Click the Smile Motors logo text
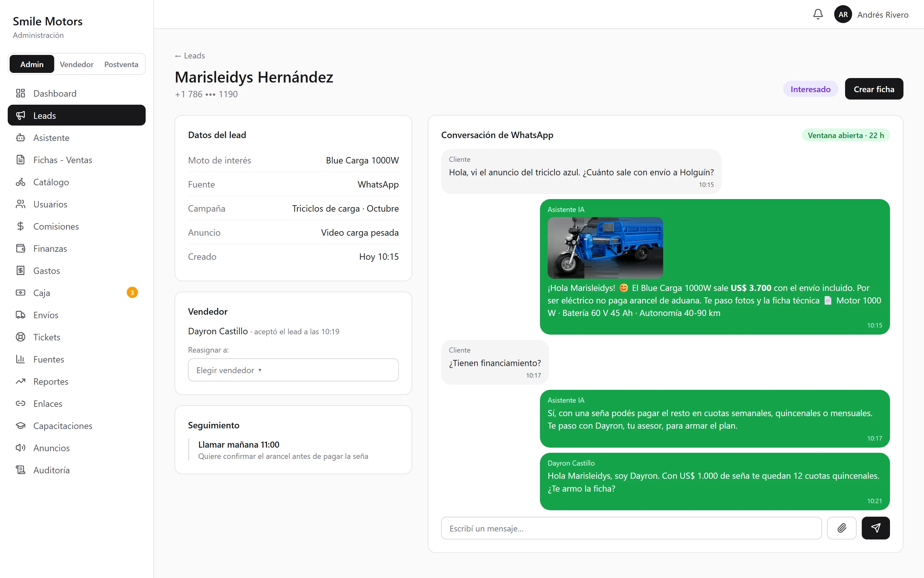The image size is (924, 578). [48, 22]
